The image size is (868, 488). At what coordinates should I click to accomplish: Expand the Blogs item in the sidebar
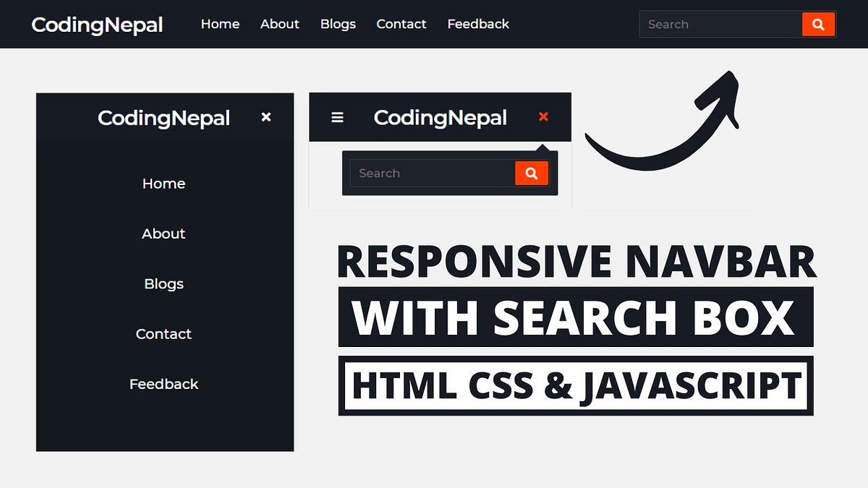coord(163,283)
